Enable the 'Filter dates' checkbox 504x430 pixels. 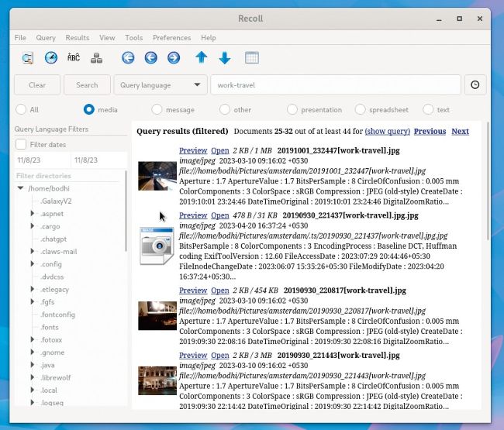[22, 145]
